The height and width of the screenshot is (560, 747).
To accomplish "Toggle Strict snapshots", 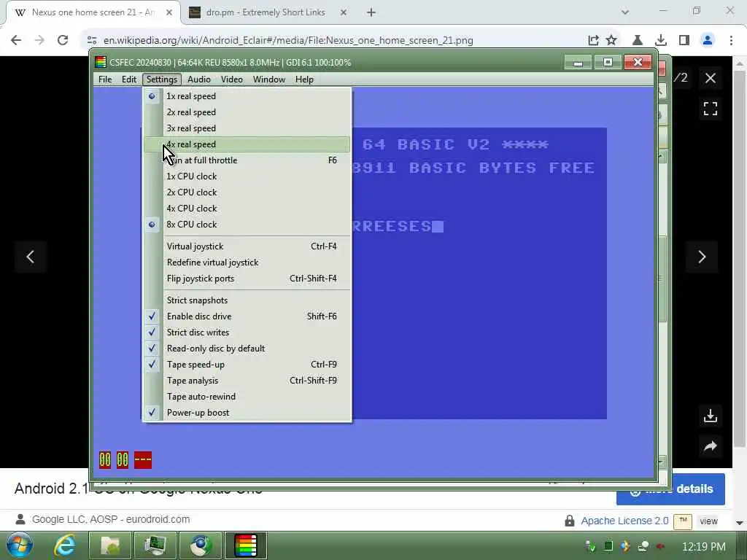I will [247, 300].
